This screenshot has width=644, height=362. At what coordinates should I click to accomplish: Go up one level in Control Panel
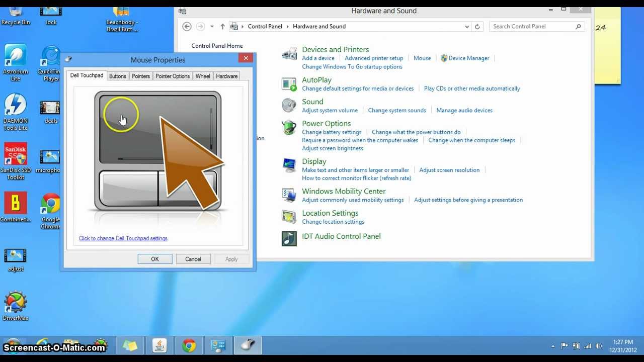tap(222, 27)
